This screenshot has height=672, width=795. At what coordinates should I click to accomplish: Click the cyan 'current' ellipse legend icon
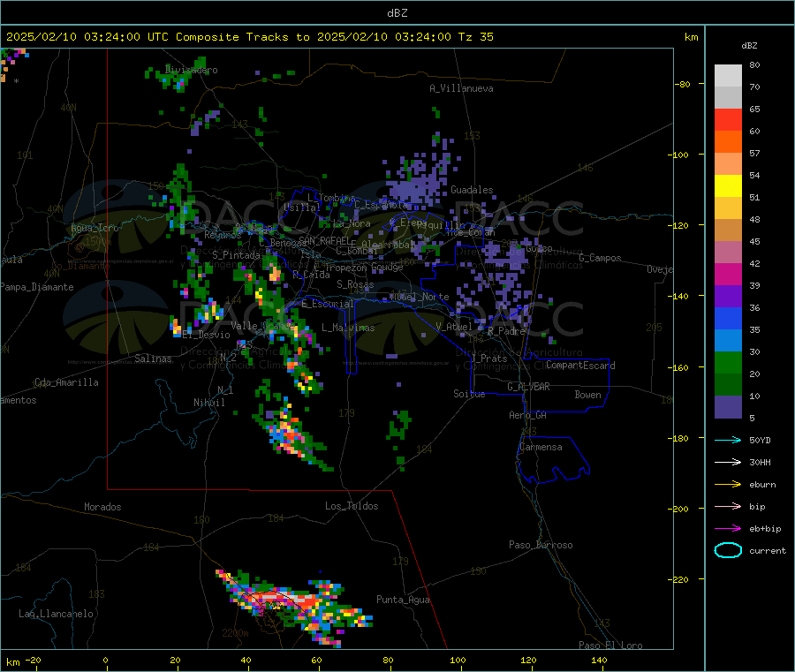pos(728,550)
